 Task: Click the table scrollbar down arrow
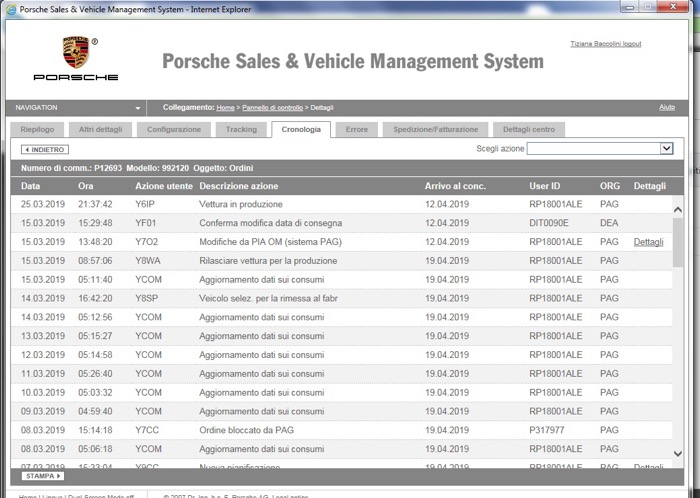tap(678, 453)
